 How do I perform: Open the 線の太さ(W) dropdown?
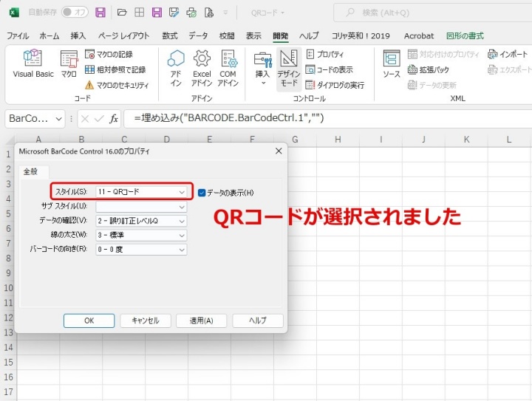(x=141, y=235)
